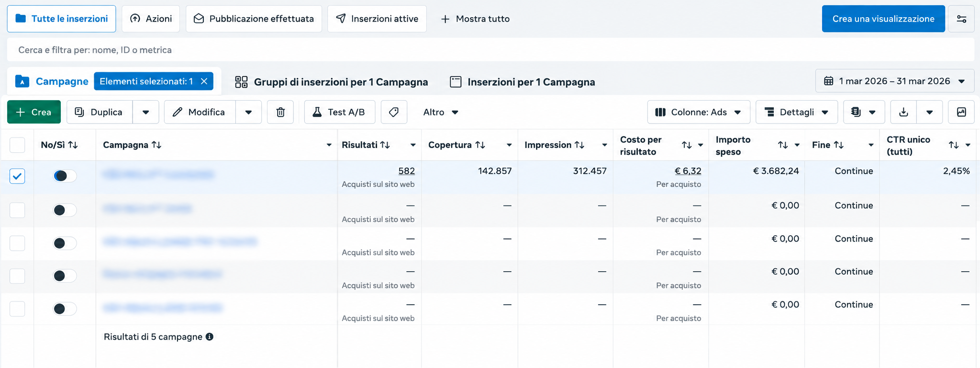Open Gruppi di inserzioni per 1 Campagna tab
The image size is (980, 368).
pyautogui.click(x=332, y=82)
